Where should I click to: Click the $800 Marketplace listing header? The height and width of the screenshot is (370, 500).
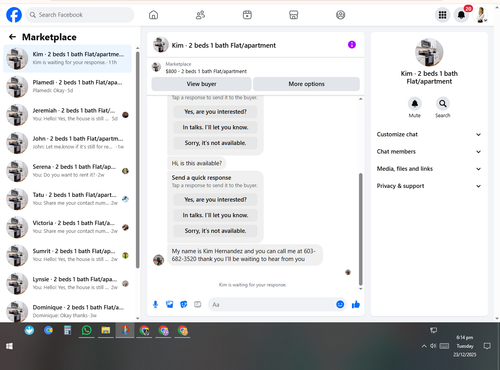pyautogui.click(x=256, y=68)
